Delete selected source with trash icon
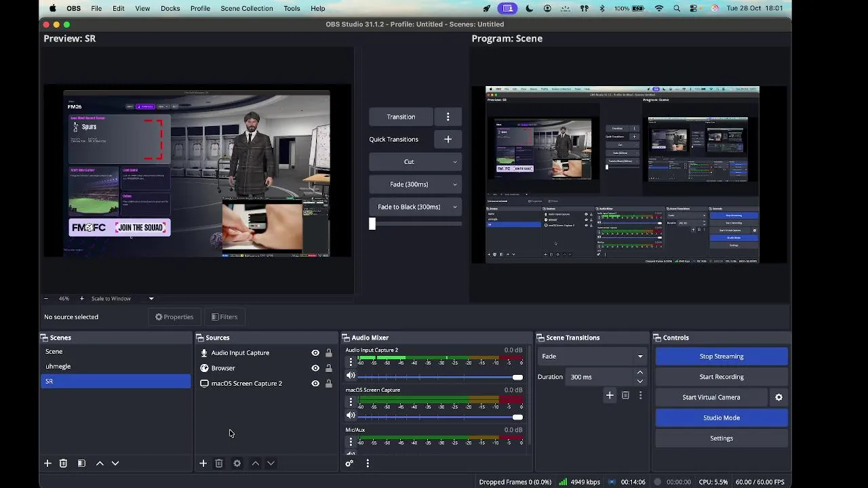This screenshot has width=868, height=488. tap(219, 463)
